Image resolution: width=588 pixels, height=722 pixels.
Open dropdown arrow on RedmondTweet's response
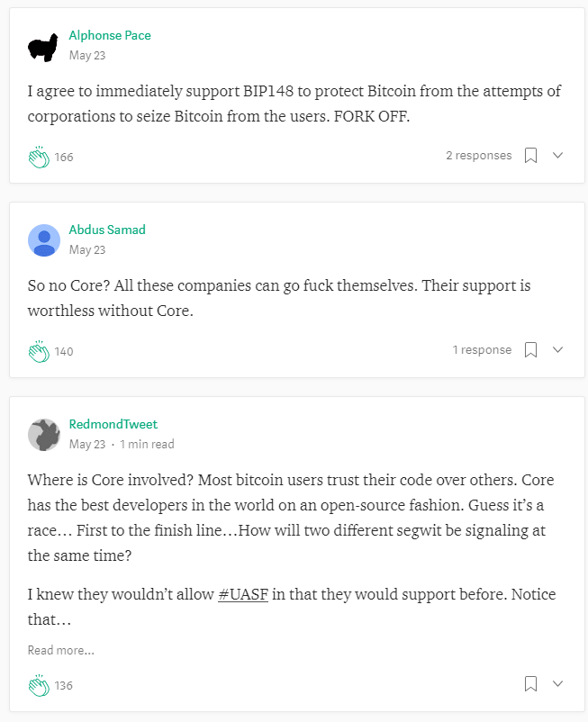[557, 684]
